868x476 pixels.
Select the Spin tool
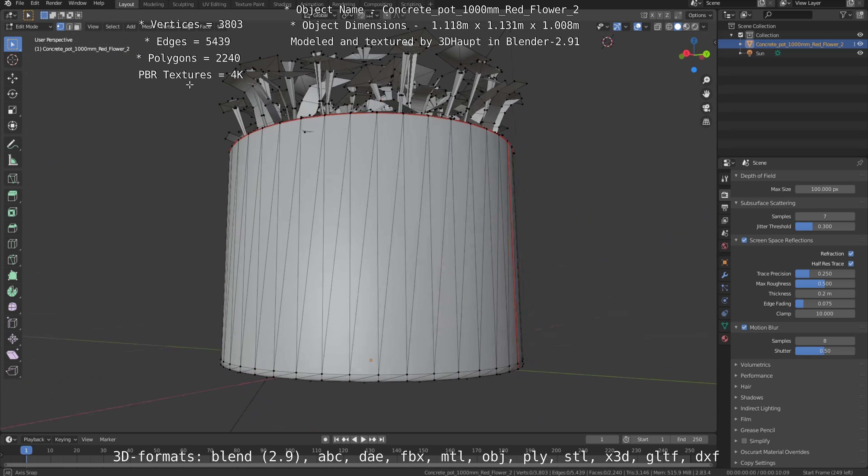13,292
